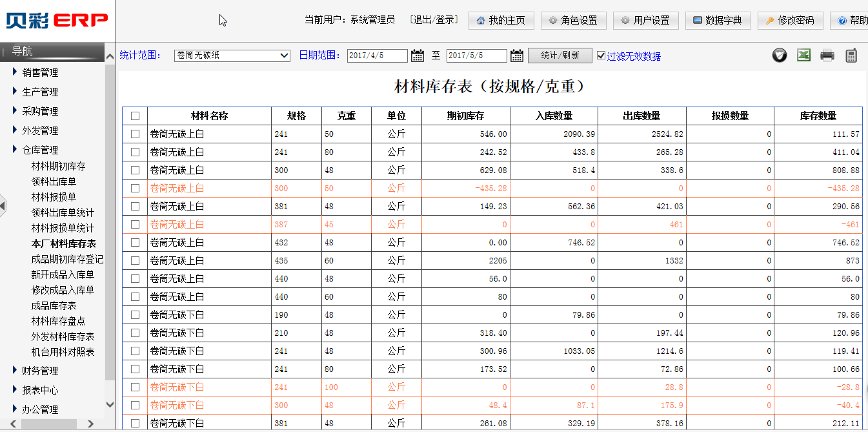Open 数据字典 data dictionary
Viewport: 868px width, 432px height.
tap(718, 21)
